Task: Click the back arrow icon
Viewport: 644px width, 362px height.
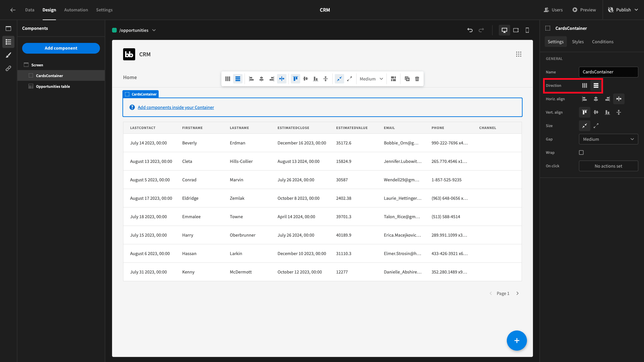Action: (13, 10)
